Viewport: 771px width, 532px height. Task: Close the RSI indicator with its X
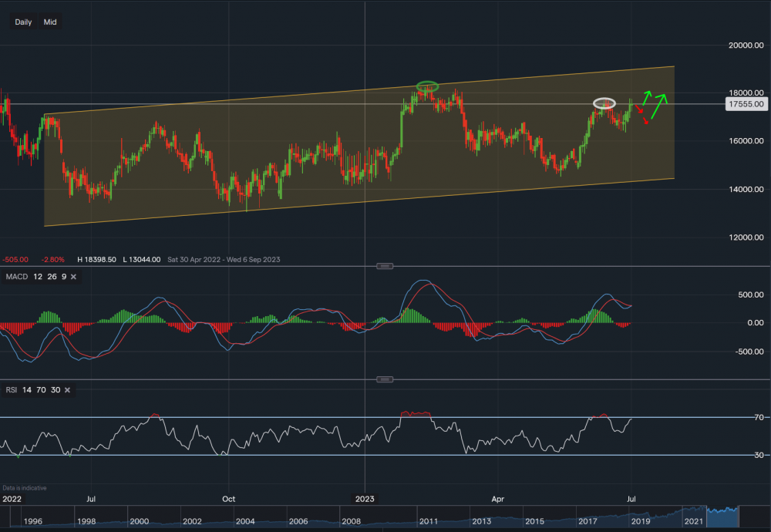pyautogui.click(x=67, y=390)
